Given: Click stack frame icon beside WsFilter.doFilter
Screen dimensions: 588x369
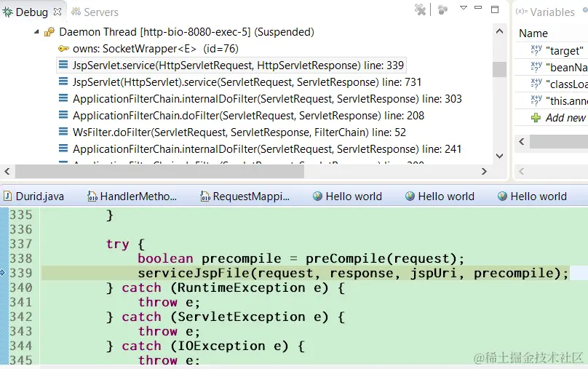Looking at the screenshot, I should pyautogui.click(x=63, y=132).
